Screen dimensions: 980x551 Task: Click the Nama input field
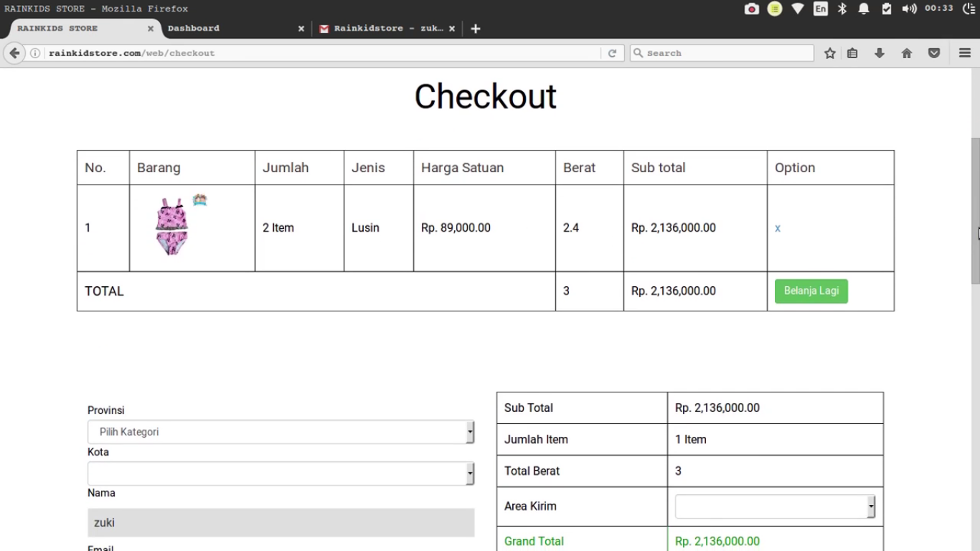(281, 522)
